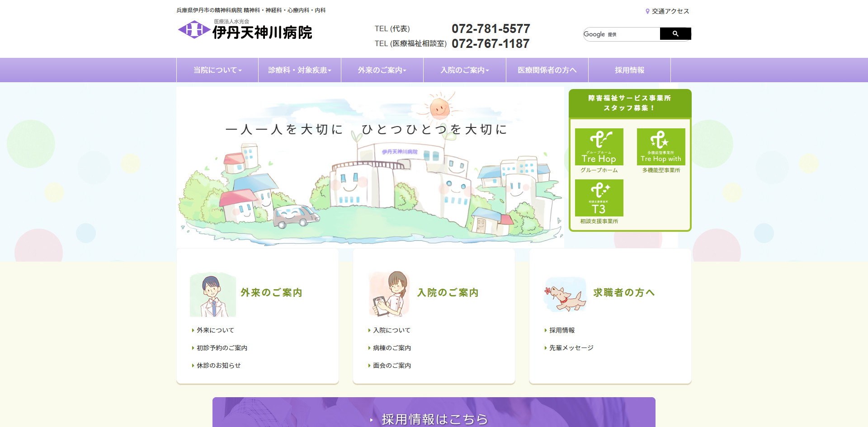The height and width of the screenshot is (427, 868).
Task: Click the nurse illustration for inpatient guide
Action: pos(389,294)
